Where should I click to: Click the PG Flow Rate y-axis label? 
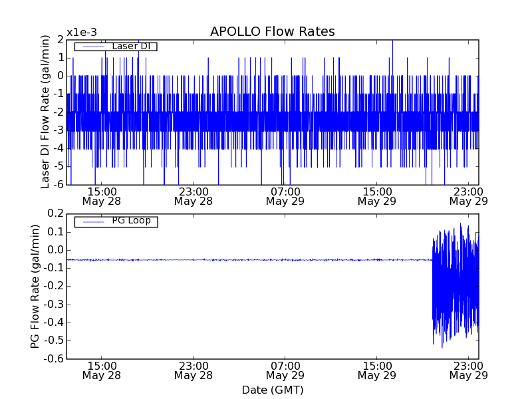click(x=36, y=286)
